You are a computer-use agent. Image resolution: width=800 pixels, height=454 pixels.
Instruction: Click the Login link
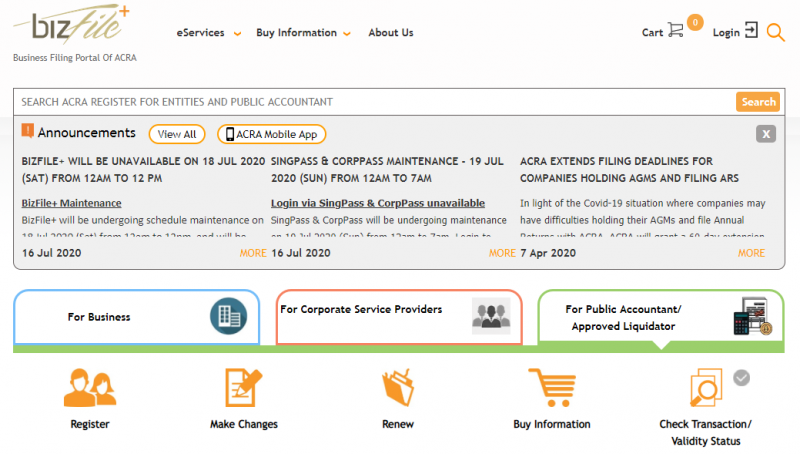(726, 33)
